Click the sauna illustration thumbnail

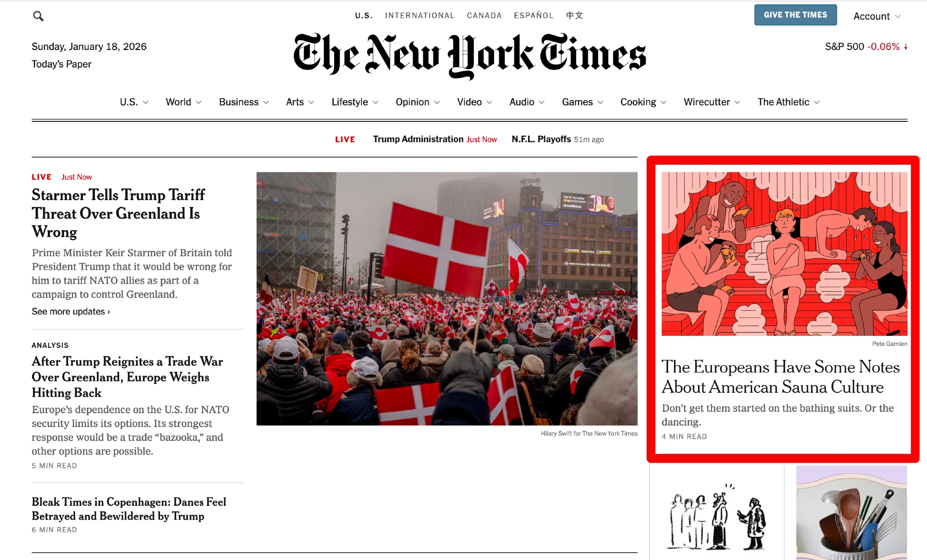784,254
